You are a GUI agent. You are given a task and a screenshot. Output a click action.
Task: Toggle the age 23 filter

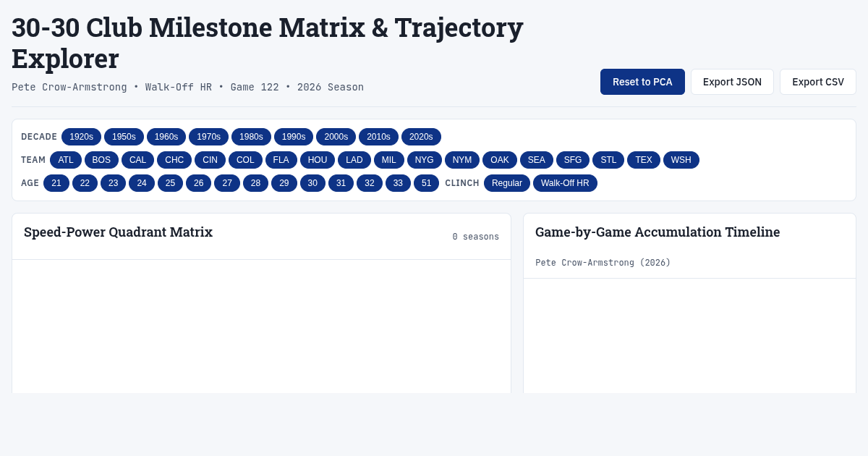tap(114, 183)
